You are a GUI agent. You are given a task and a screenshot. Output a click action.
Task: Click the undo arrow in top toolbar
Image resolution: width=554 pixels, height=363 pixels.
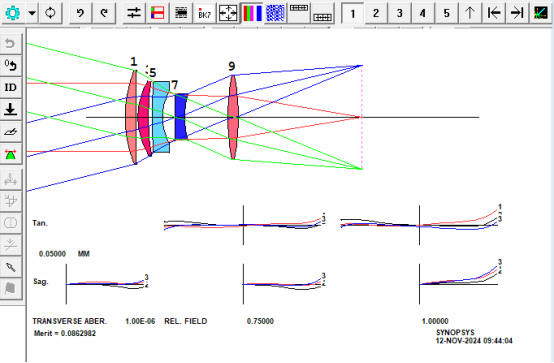[80, 13]
